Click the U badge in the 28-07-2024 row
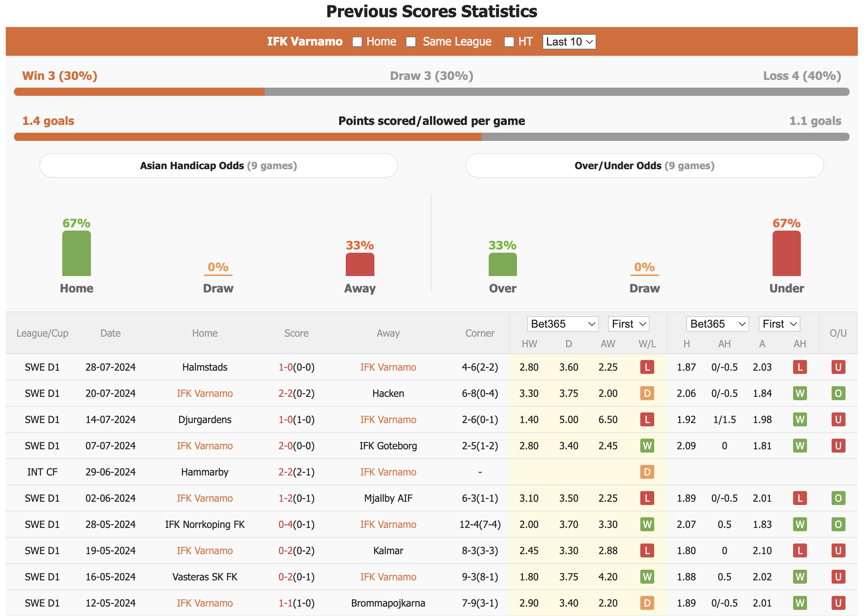Screen dimensions: 866x616 (x=838, y=367)
